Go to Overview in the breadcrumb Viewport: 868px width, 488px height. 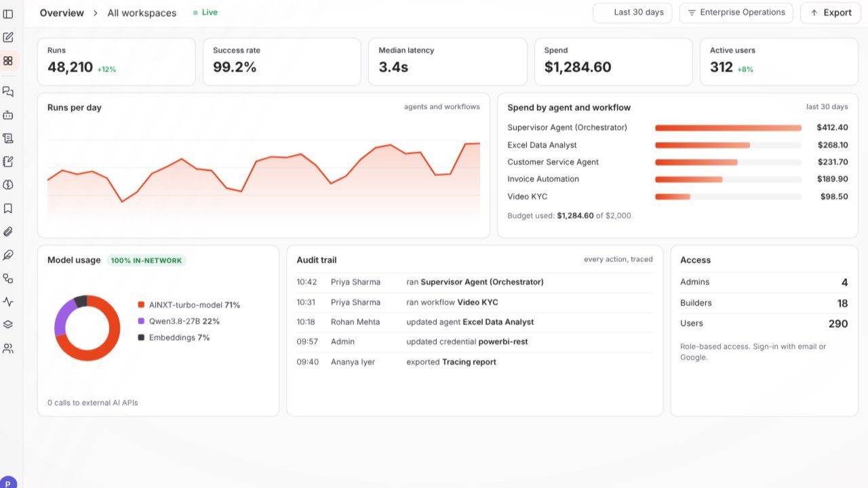click(x=62, y=13)
